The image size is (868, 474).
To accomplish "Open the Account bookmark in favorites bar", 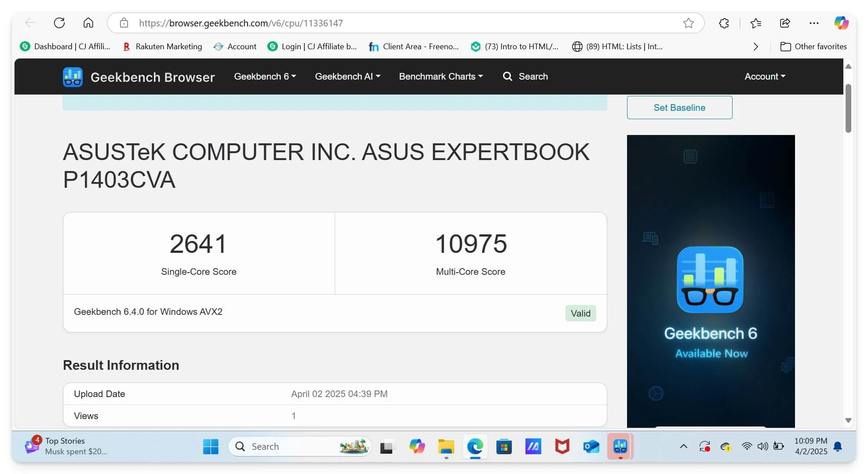I will 235,47.
